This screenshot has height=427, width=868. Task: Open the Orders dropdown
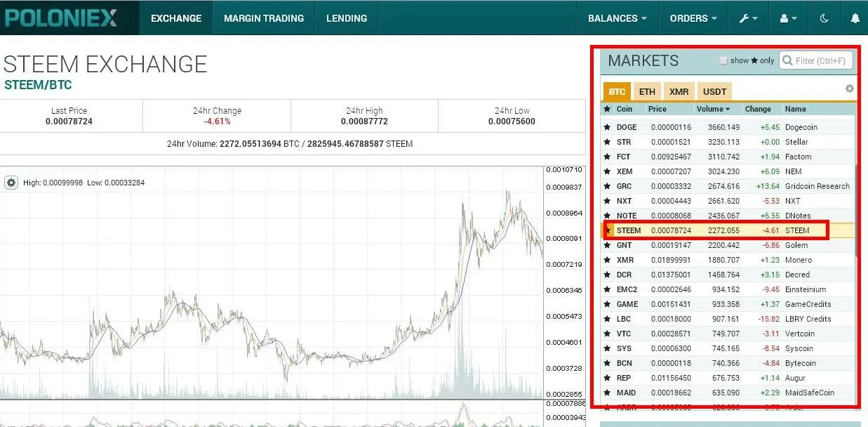point(693,18)
